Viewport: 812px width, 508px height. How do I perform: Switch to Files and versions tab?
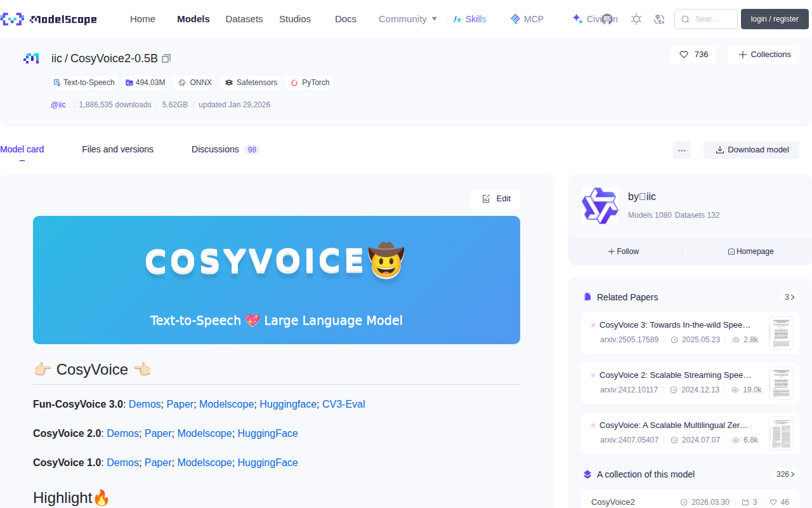[x=118, y=149]
